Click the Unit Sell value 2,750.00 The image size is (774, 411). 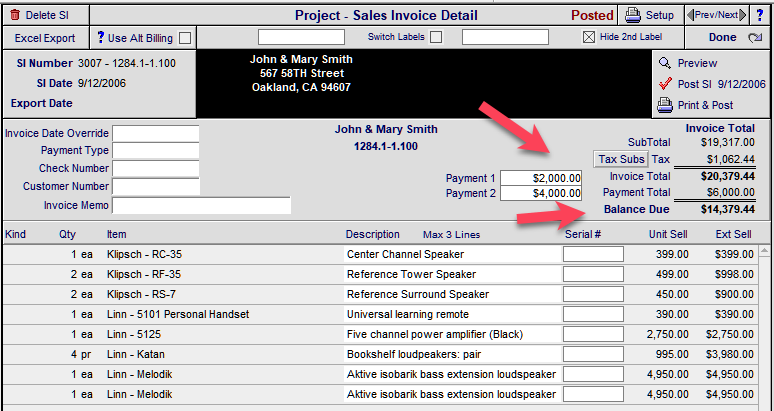[x=667, y=335]
